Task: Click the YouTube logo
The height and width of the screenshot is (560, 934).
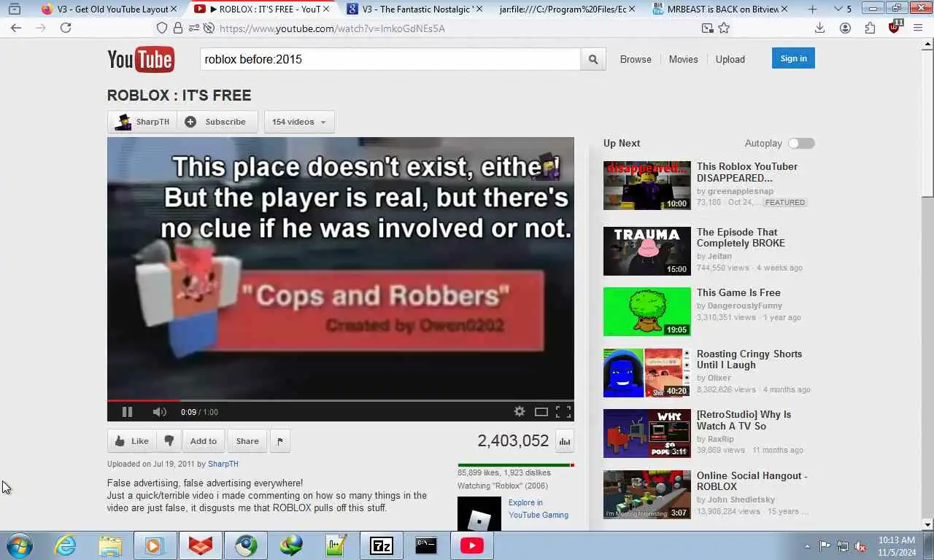Action: pos(141,59)
